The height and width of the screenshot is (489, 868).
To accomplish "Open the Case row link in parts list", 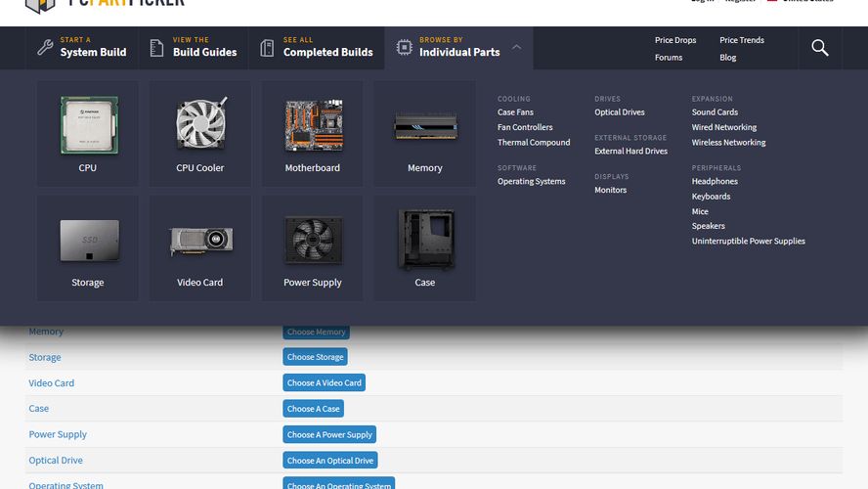I will pyautogui.click(x=39, y=408).
